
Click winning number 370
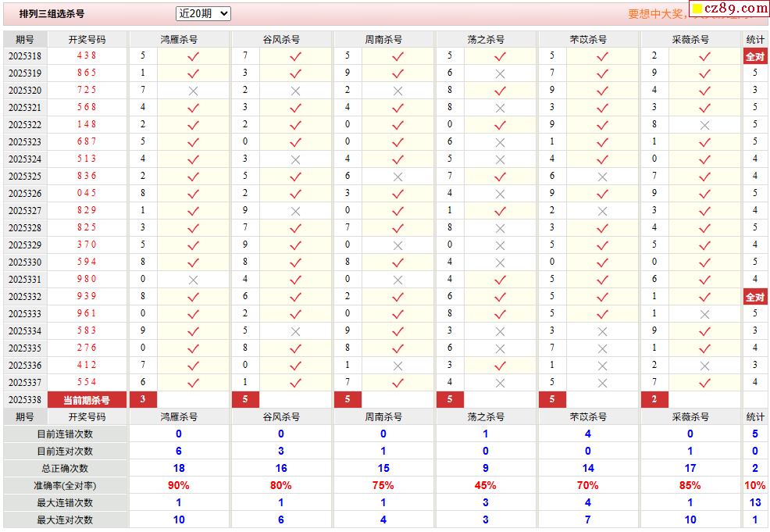coord(87,245)
